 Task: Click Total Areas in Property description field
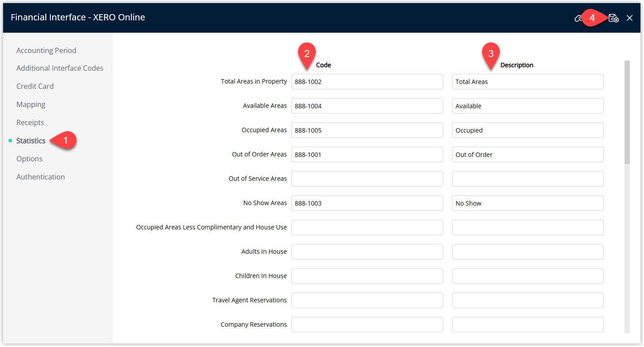(528, 81)
